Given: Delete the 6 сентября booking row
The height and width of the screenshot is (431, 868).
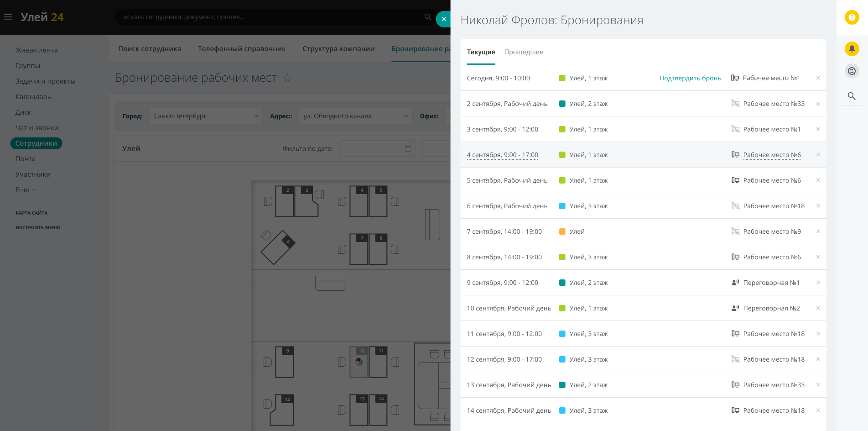Looking at the screenshot, I should (x=818, y=206).
